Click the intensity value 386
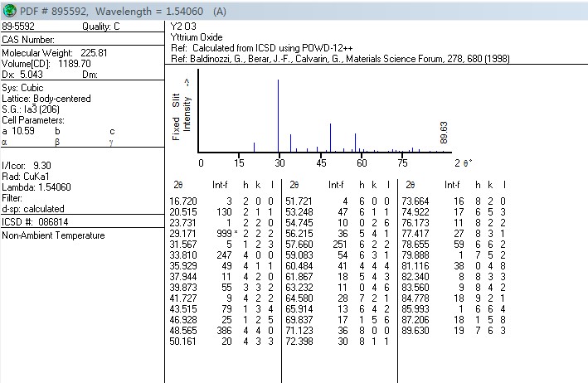This screenshot has height=383, width=588. pyautogui.click(x=224, y=331)
